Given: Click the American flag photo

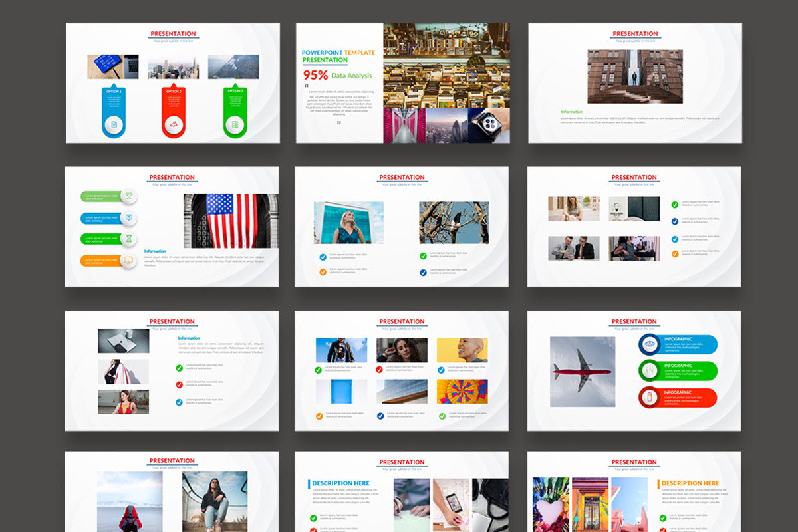Looking at the screenshot, I should [x=231, y=221].
